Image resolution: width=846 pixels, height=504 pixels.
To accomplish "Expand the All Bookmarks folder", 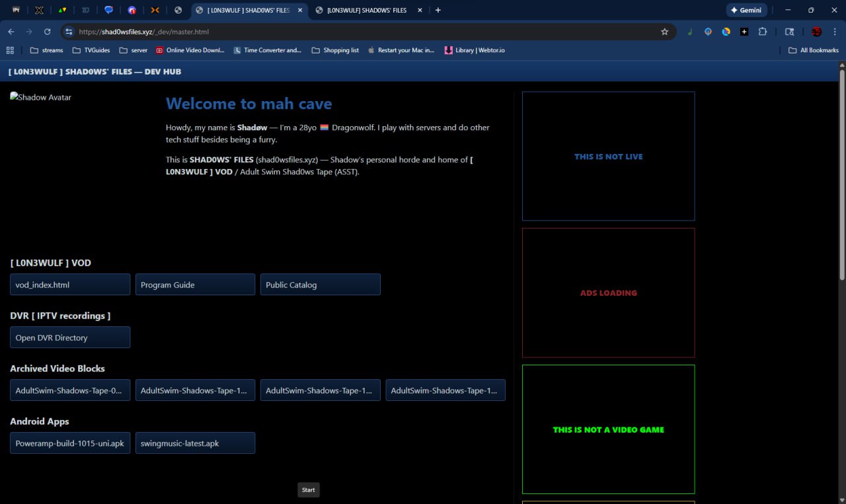I will pyautogui.click(x=813, y=50).
